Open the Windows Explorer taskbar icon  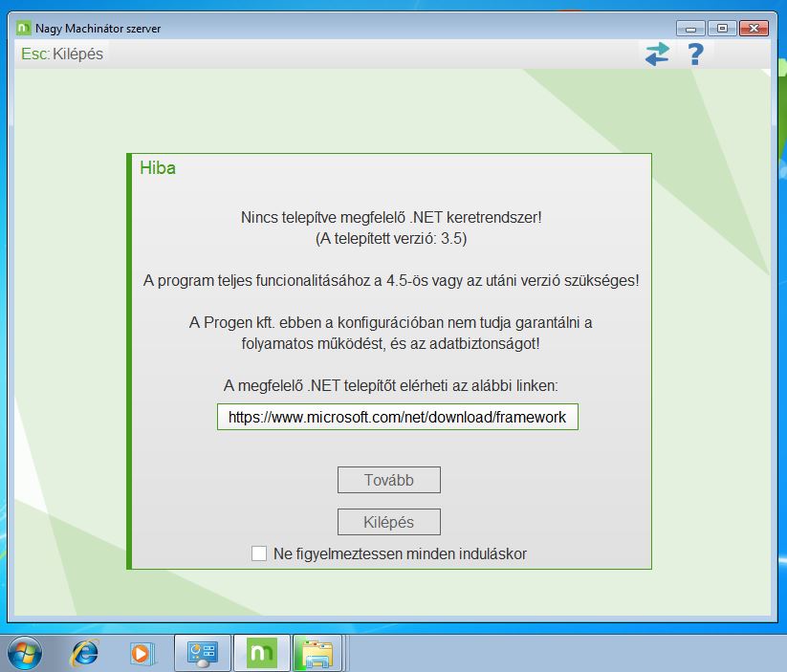(317, 653)
